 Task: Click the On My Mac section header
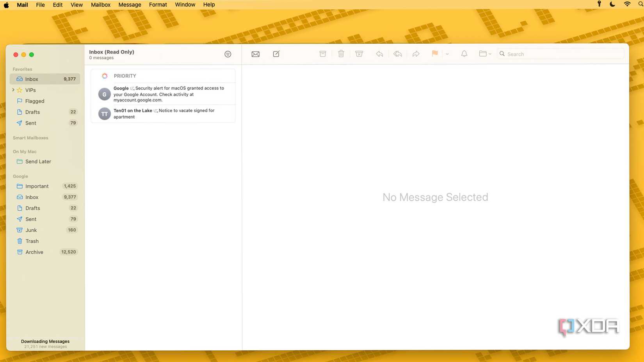coord(25,151)
